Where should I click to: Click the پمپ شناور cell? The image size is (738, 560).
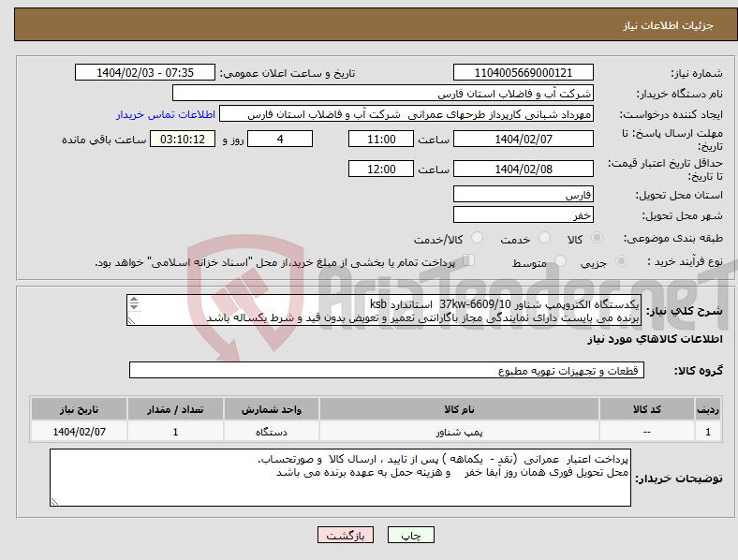[459, 432]
